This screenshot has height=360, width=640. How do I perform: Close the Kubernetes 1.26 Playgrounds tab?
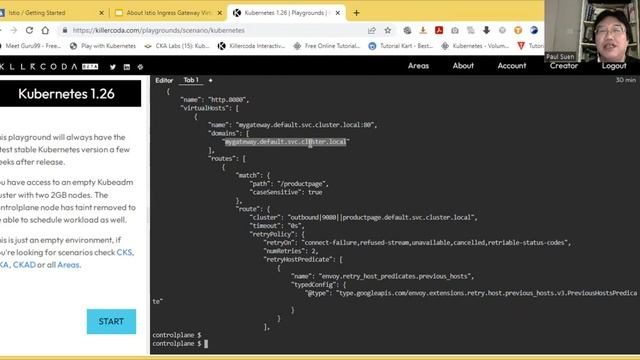tap(338, 13)
